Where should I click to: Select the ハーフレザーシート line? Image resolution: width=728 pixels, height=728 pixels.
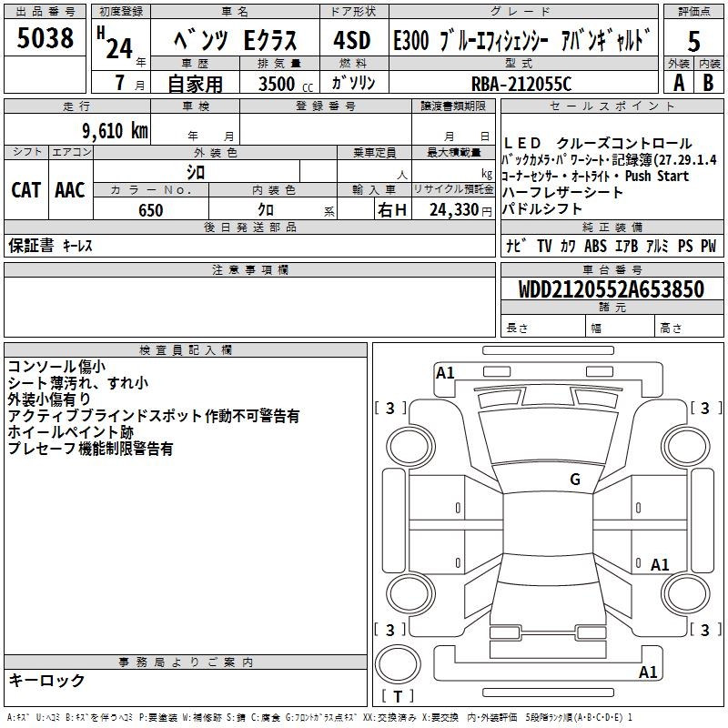point(562,193)
